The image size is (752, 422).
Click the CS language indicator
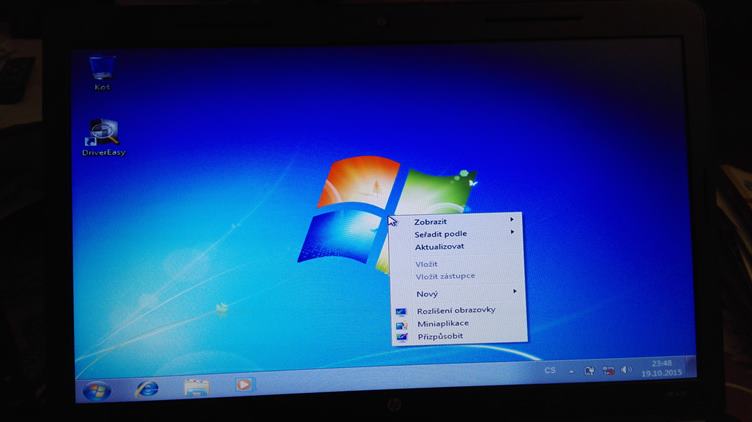pos(550,370)
